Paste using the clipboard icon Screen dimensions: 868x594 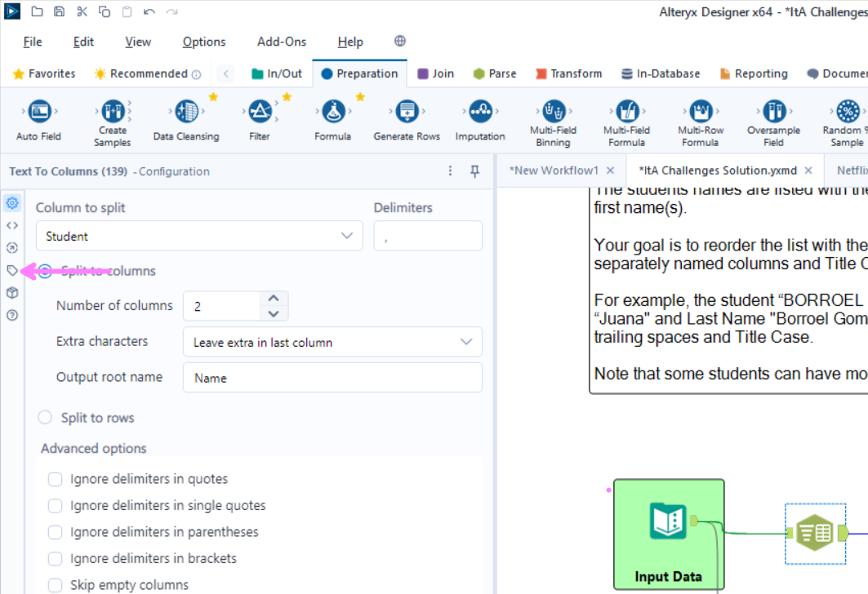tap(127, 11)
